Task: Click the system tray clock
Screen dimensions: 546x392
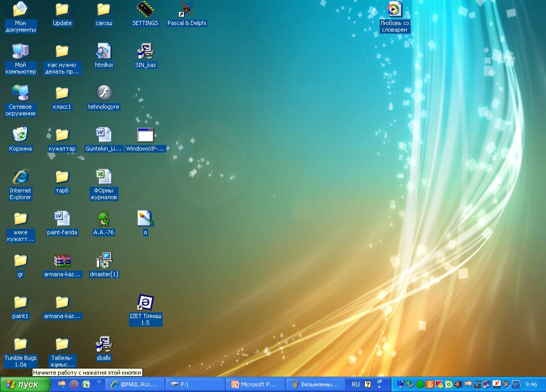Action: (531, 384)
